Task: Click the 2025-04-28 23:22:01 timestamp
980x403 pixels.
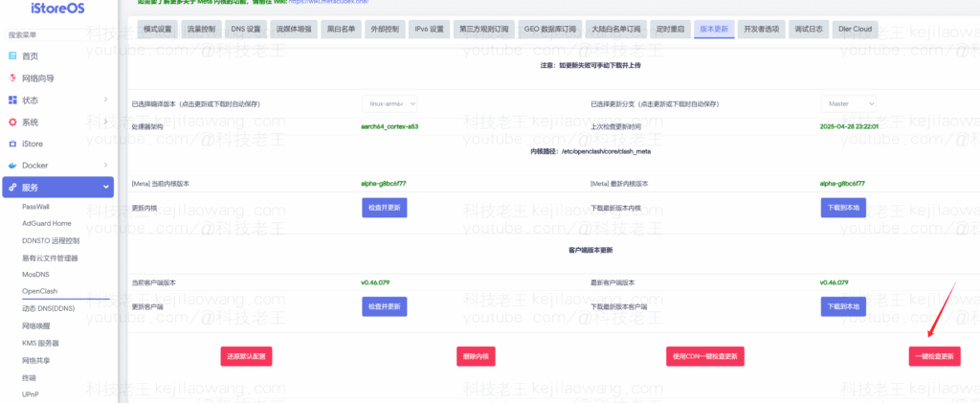Action: tap(849, 126)
